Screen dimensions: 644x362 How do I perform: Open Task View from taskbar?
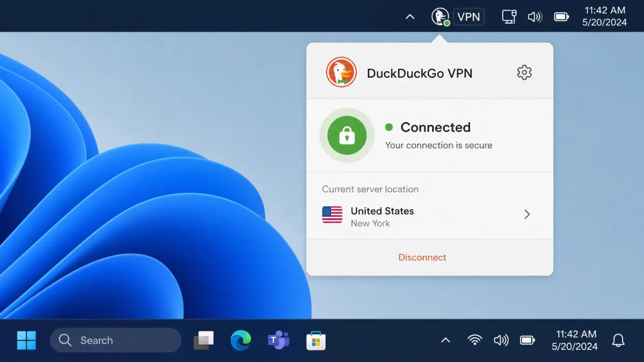point(203,340)
